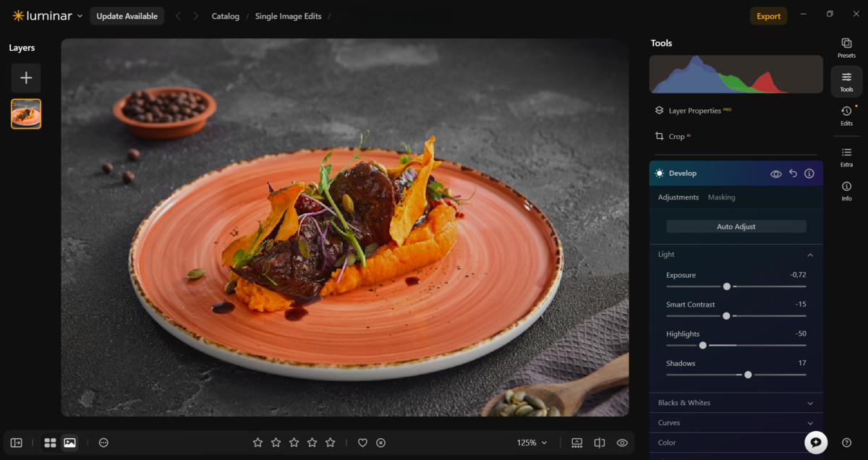The image size is (868, 460).
Task: Toggle the left side panel
Action: tap(16, 443)
